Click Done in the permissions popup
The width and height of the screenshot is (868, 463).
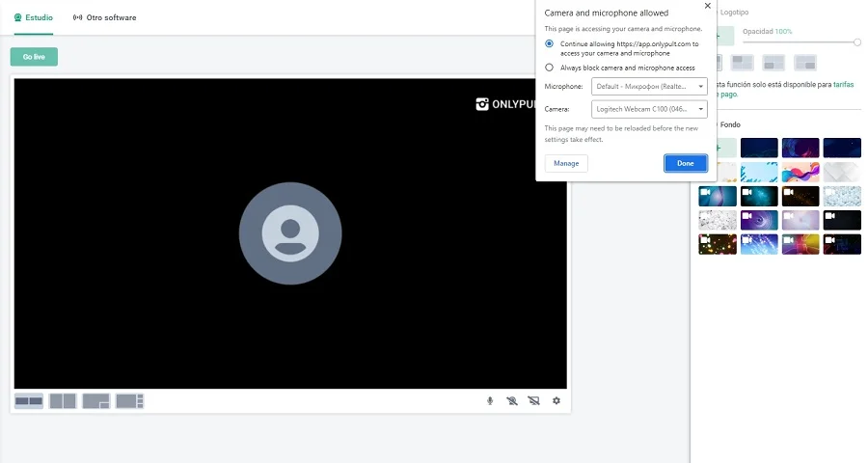coord(685,163)
